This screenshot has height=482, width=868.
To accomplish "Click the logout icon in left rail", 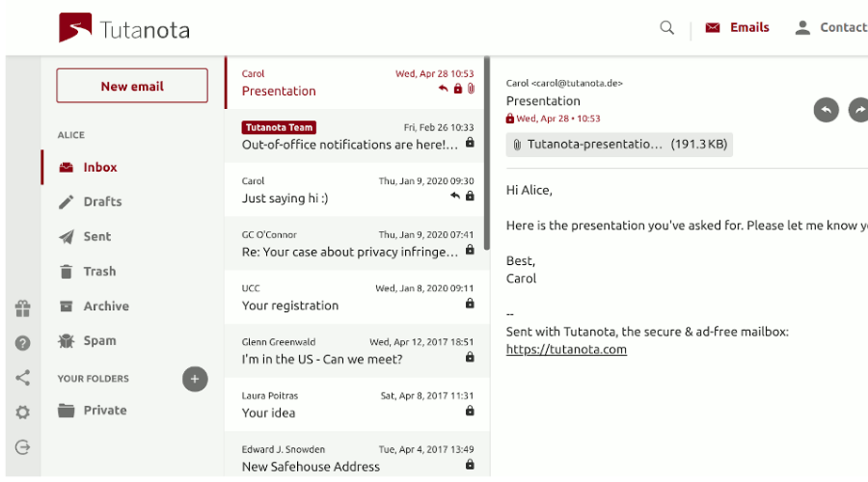I will [x=23, y=447].
